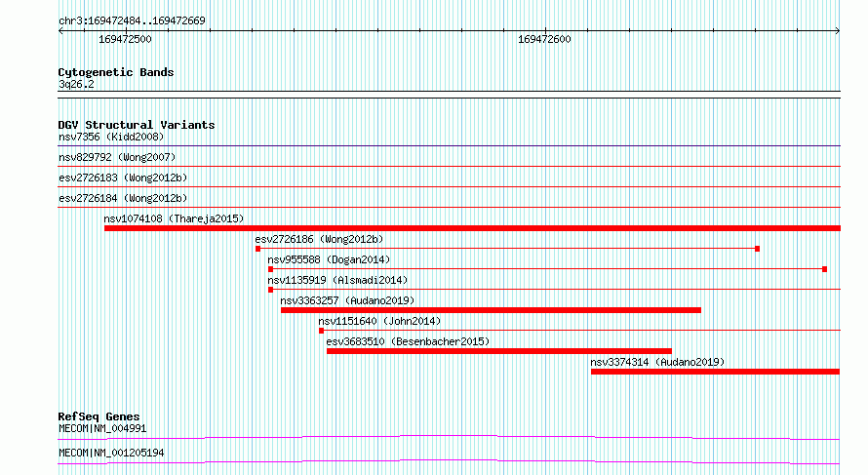Click nsv955588 right endpoint square marker
Image resolution: width=868 pixels, height=475 pixels.
click(x=824, y=269)
